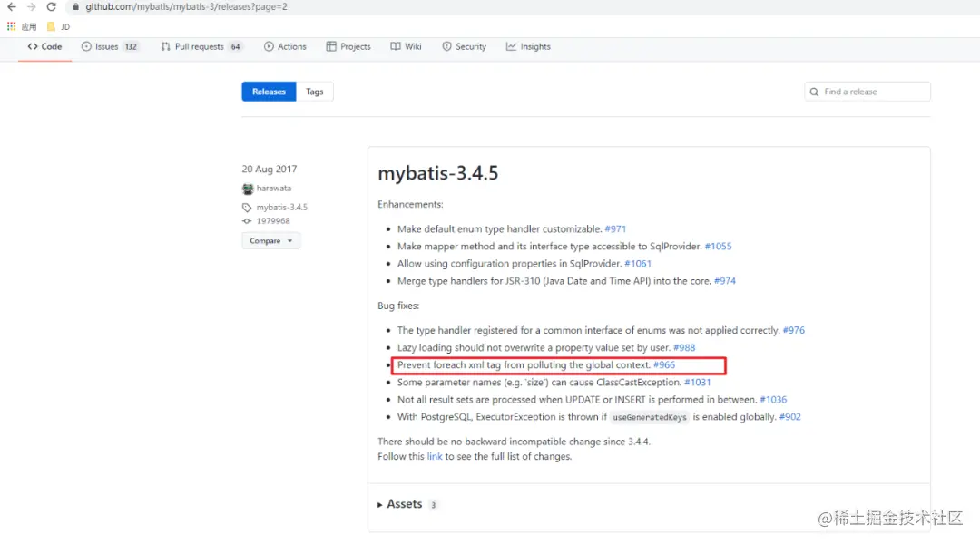This screenshot has height=544, width=980.
Task: Reload the page with refresh icon
Action: click(51, 7)
